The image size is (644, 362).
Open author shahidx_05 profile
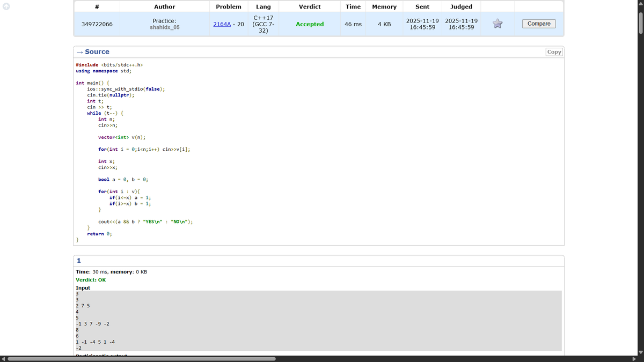(x=164, y=27)
